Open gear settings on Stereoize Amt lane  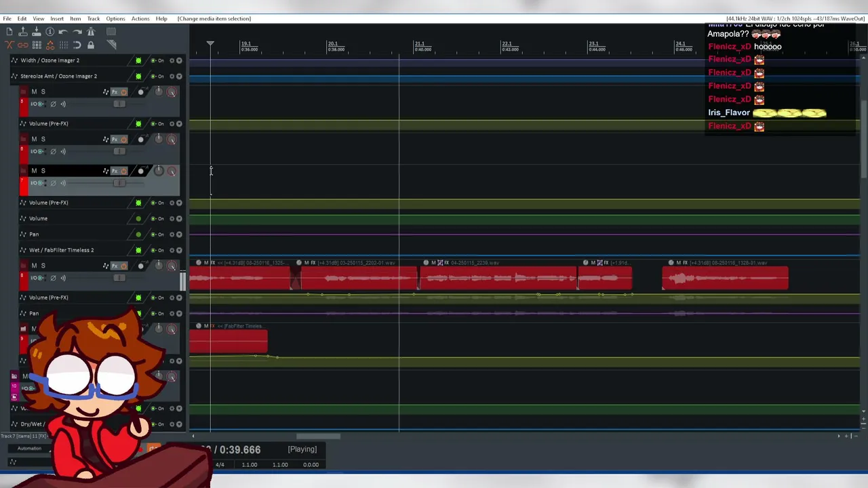pos(172,76)
